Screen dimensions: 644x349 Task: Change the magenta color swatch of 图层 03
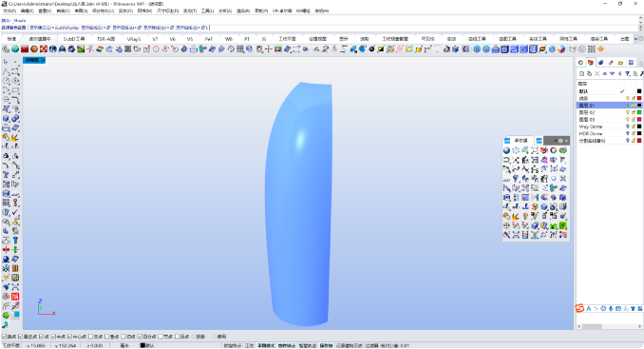[x=639, y=119]
